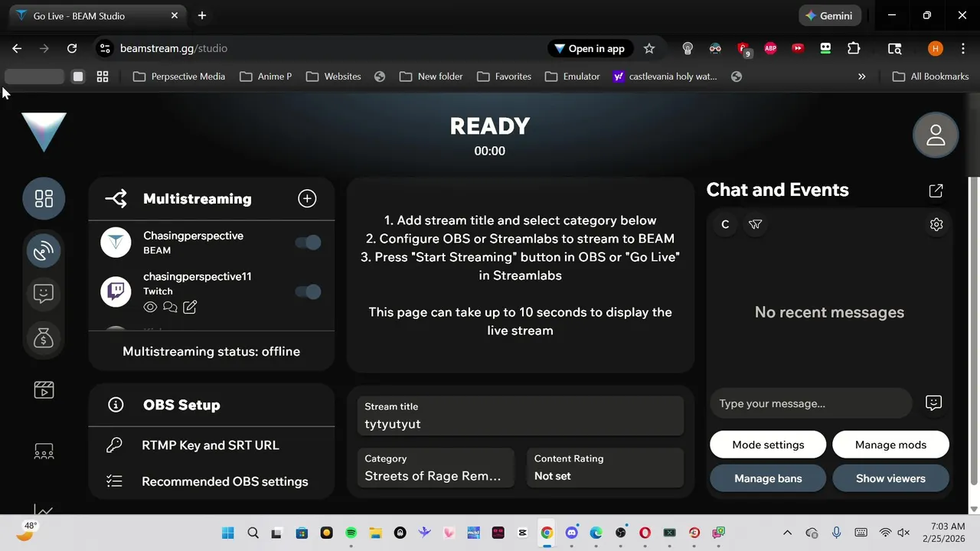980x551 pixels.
Task: Pop out Chat and Events panel
Action: coord(936,191)
